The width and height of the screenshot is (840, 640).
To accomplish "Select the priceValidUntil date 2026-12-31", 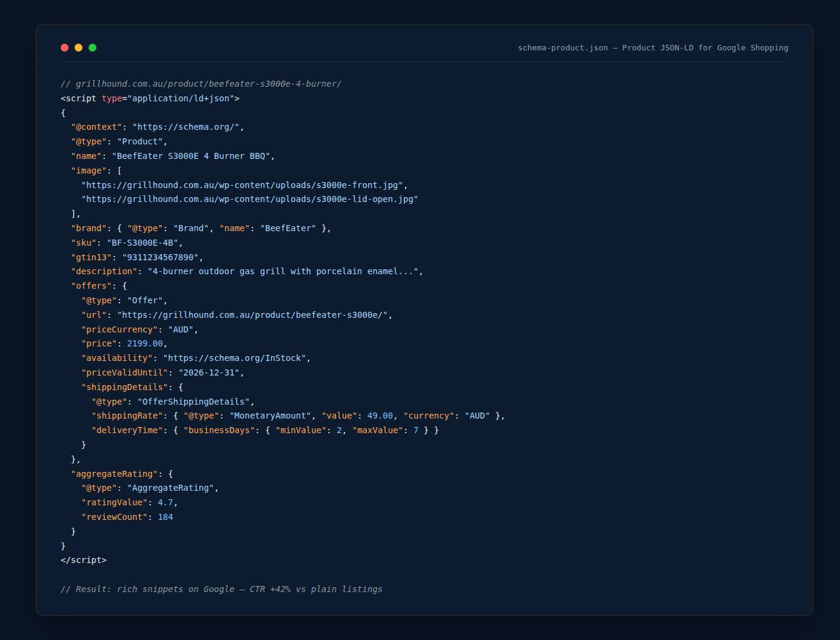I will 209,372.
